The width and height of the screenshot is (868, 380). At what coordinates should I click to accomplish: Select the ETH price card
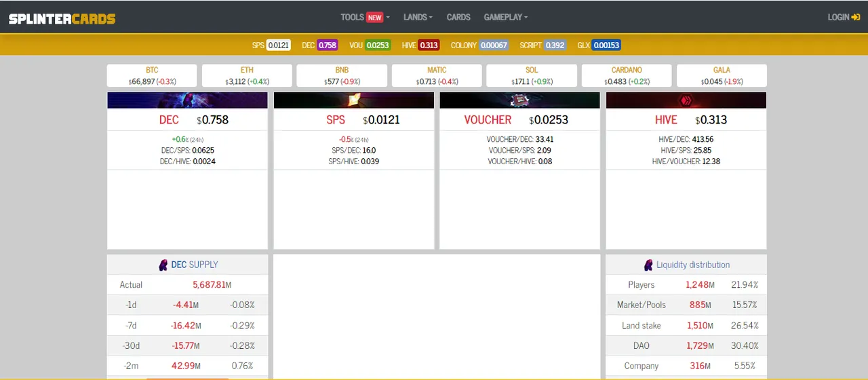pos(247,75)
